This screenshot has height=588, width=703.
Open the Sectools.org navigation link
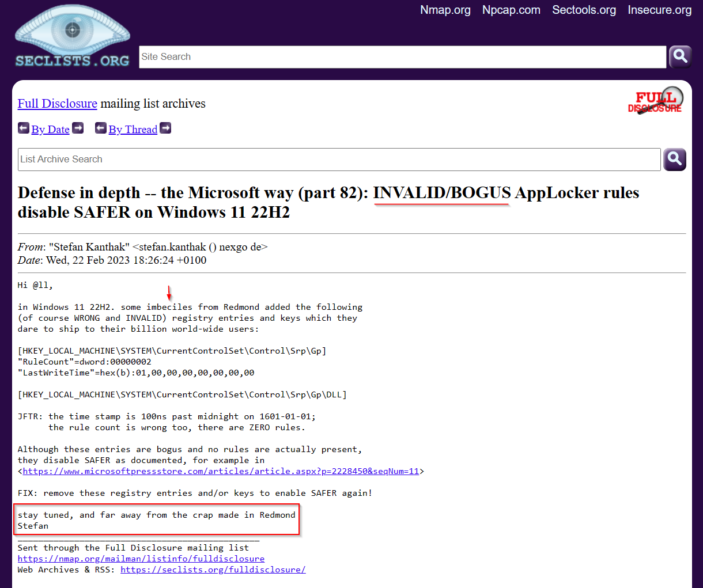[584, 10]
